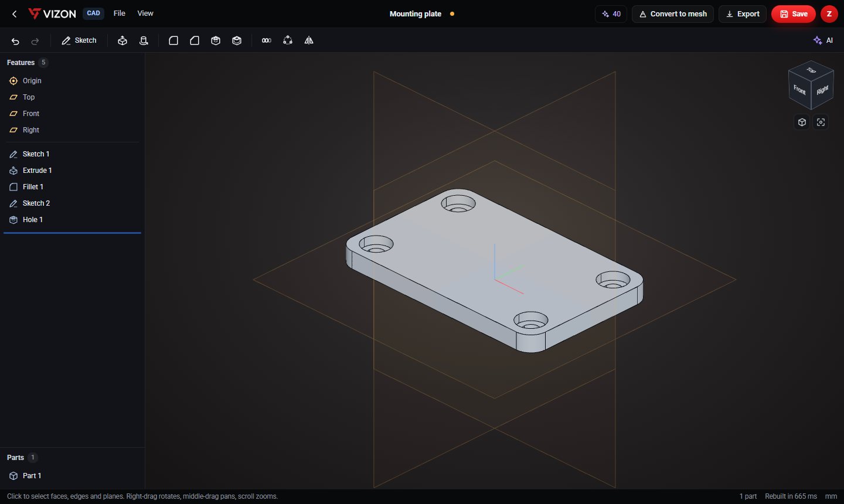Open the 40 credits indicator
The width and height of the screenshot is (844, 504).
tap(611, 14)
